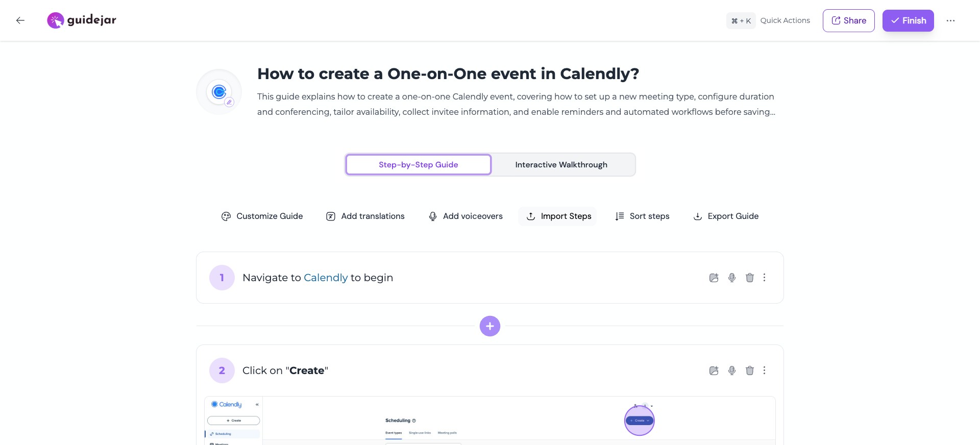
Task: Delete step 2 with trash icon
Action: click(x=750, y=370)
